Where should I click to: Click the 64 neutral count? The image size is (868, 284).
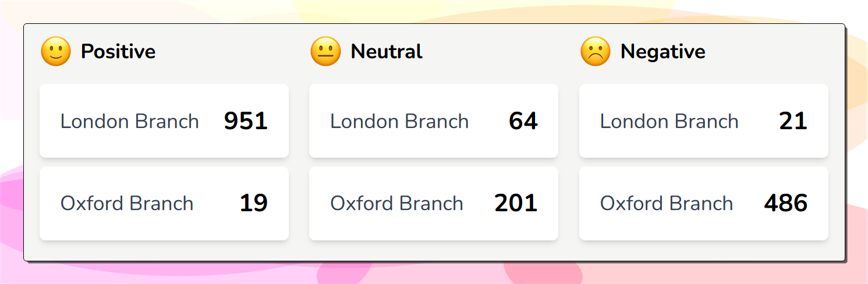tap(523, 121)
